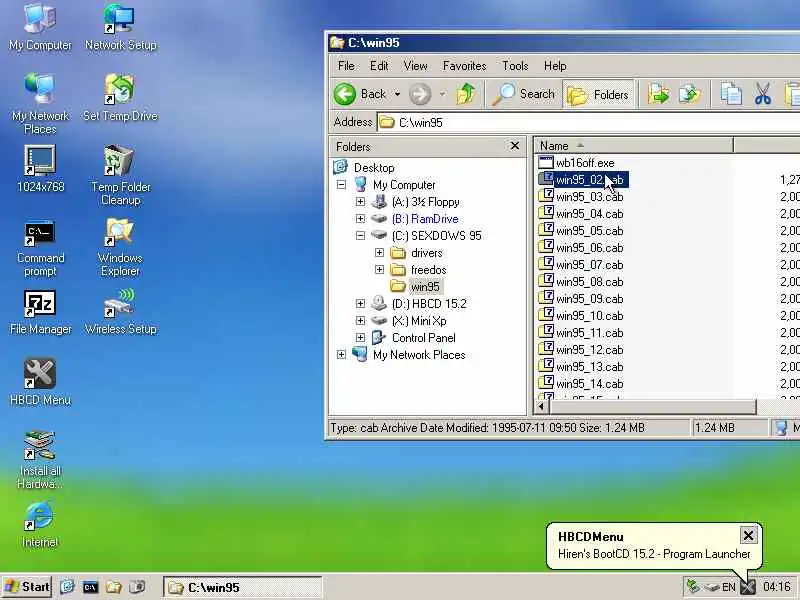
Task: Click the Forward arrow in Explorer toolbar
Action: [420, 94]
